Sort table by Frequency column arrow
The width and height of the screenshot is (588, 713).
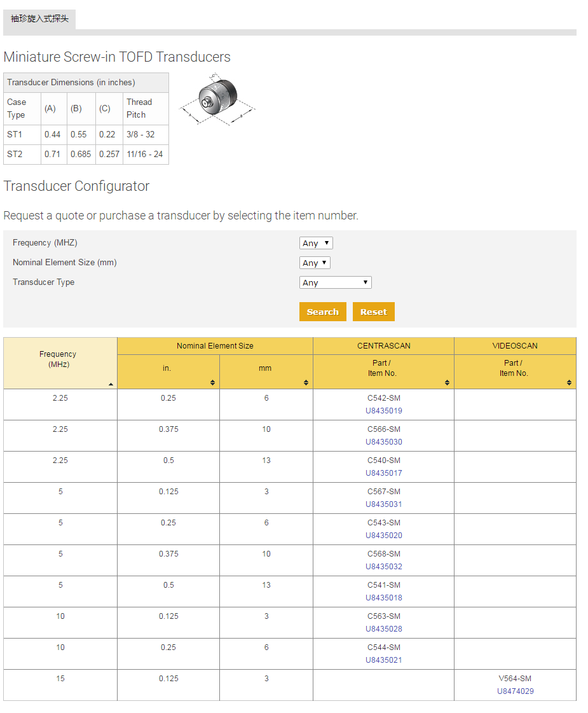[x=111, y=384]
